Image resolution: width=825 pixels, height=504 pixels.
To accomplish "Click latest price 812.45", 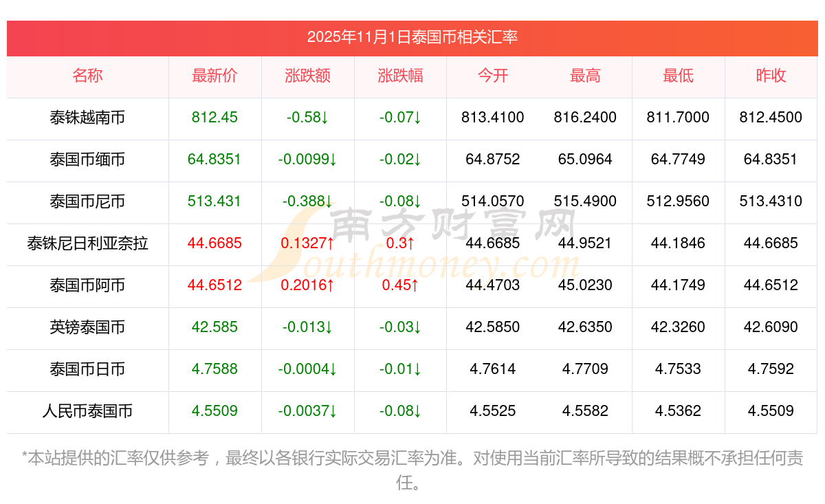I will [214, 118].
